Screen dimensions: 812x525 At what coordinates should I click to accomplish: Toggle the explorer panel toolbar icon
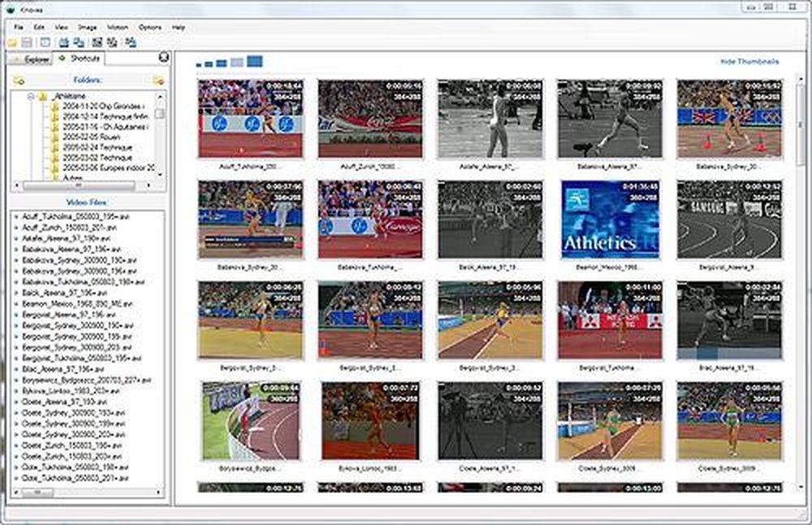(45, 42)
